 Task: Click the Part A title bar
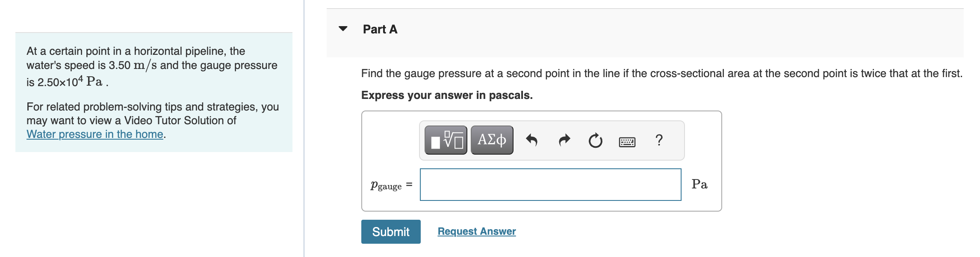click(x=379, y=29)
